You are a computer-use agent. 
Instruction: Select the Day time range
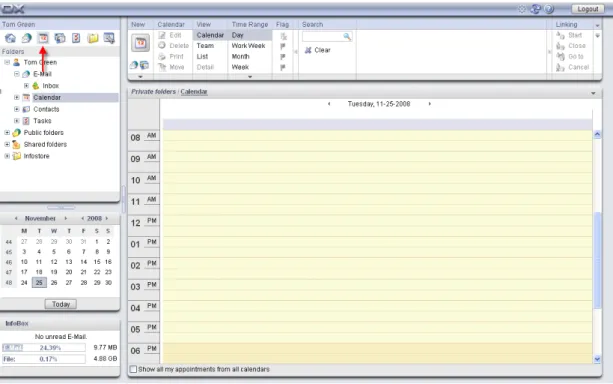tap(237, 35)
